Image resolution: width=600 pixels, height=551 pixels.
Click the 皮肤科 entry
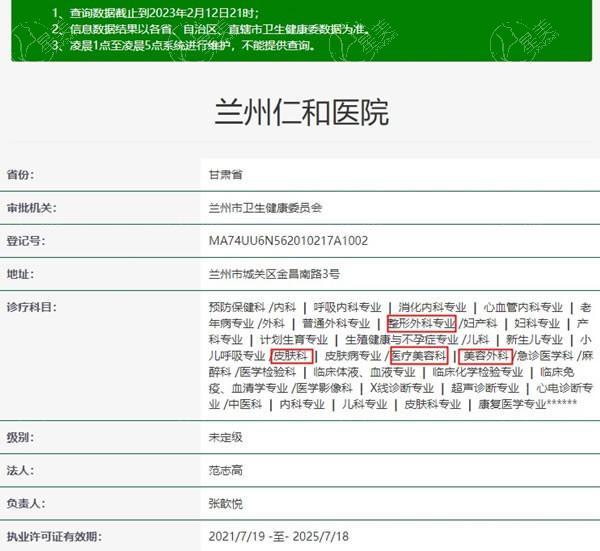(292, 356)
